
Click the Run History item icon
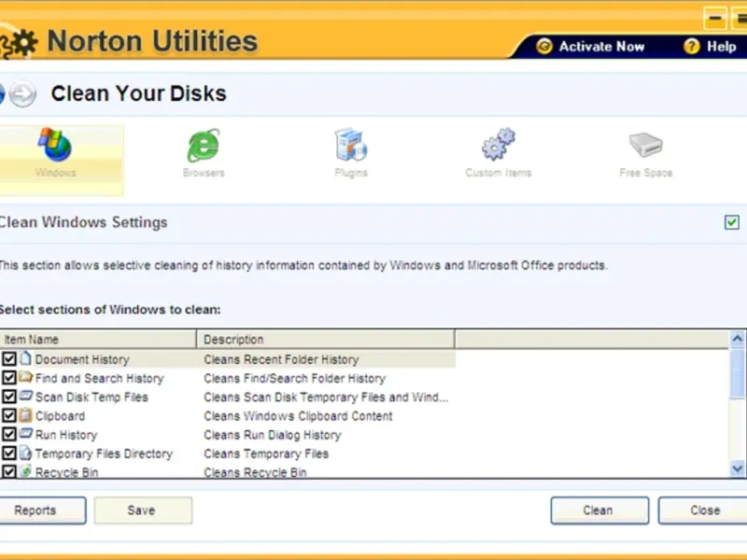(x=26, y=433)
